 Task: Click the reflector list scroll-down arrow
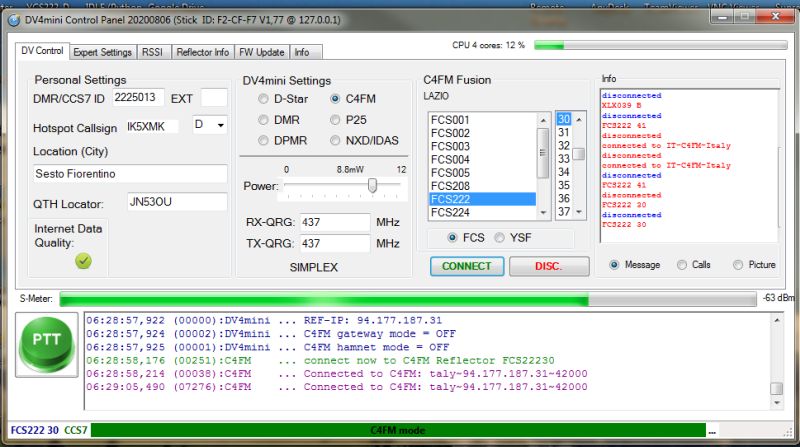[x=543, y=212]
